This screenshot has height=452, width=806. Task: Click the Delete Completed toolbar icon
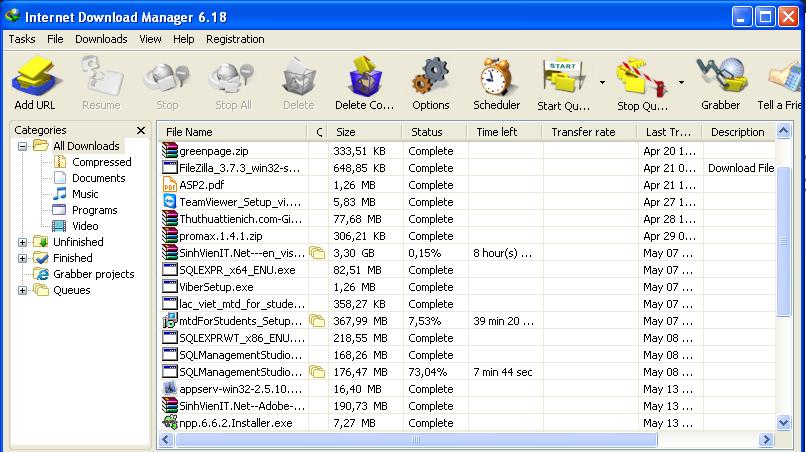click(x=364, y=77)
